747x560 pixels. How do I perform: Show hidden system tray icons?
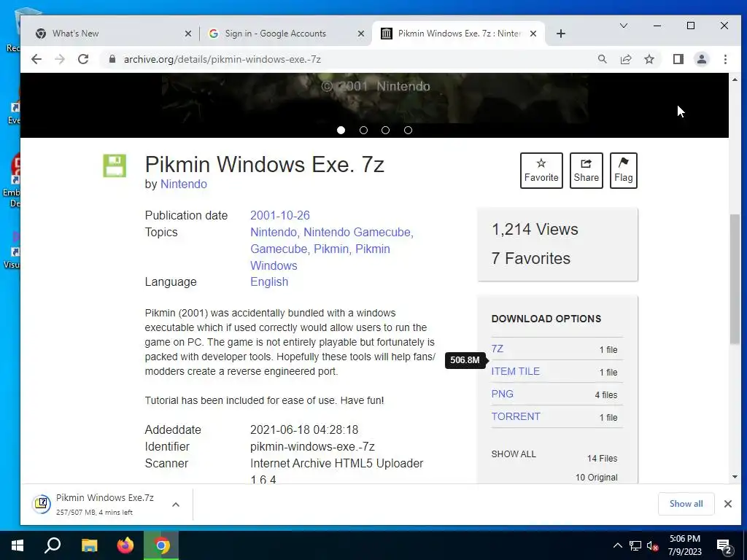(x=617, y=545)
